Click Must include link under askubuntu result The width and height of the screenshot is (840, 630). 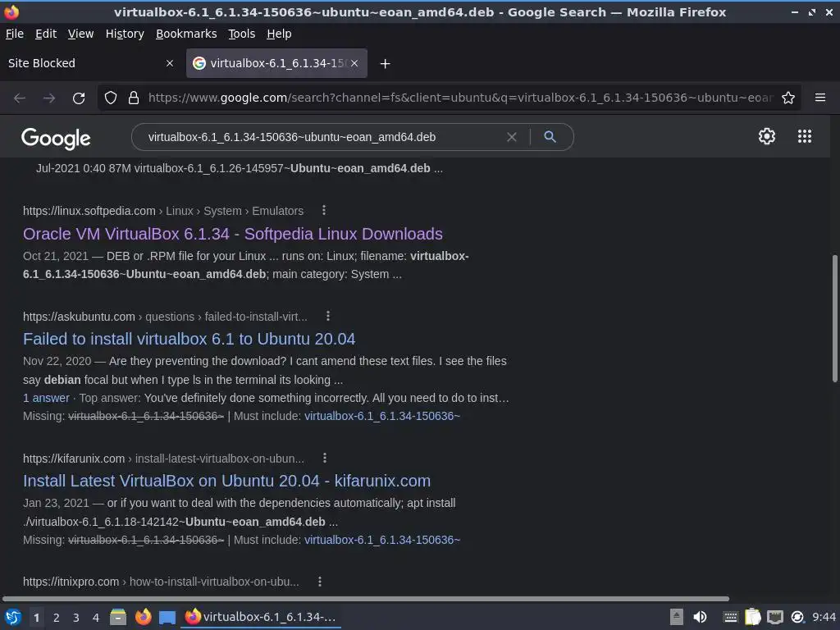[x=382, y=416]
